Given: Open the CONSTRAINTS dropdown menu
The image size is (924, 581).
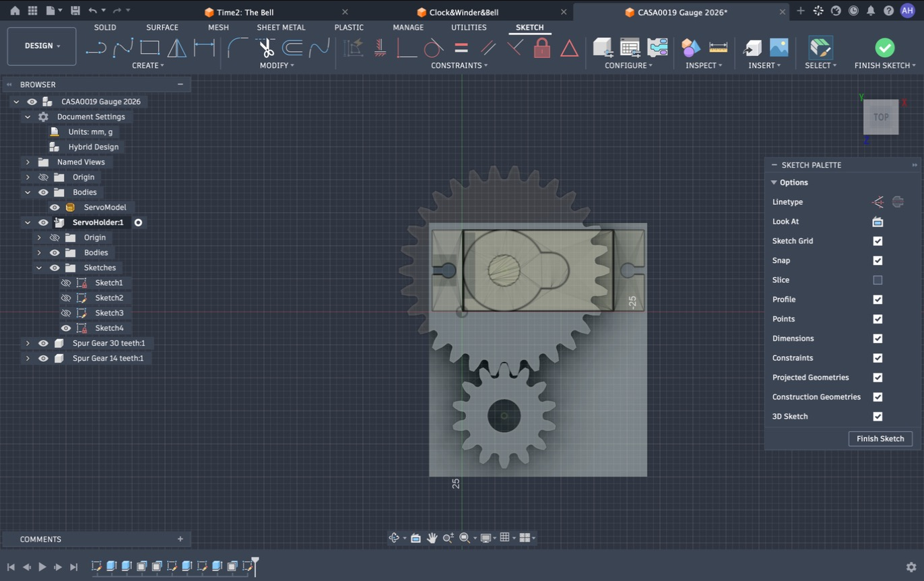Looking at the screenshot, I should tap(459, 65).
